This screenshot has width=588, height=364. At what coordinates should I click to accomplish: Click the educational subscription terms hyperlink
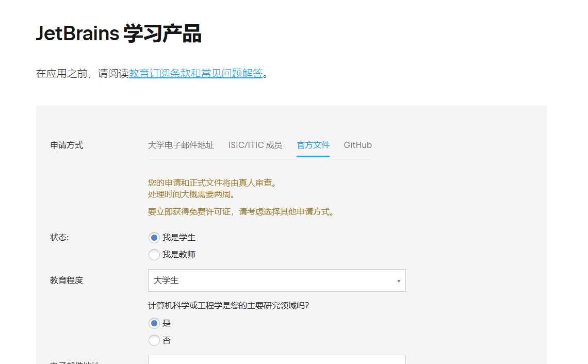tap(196, 74)
